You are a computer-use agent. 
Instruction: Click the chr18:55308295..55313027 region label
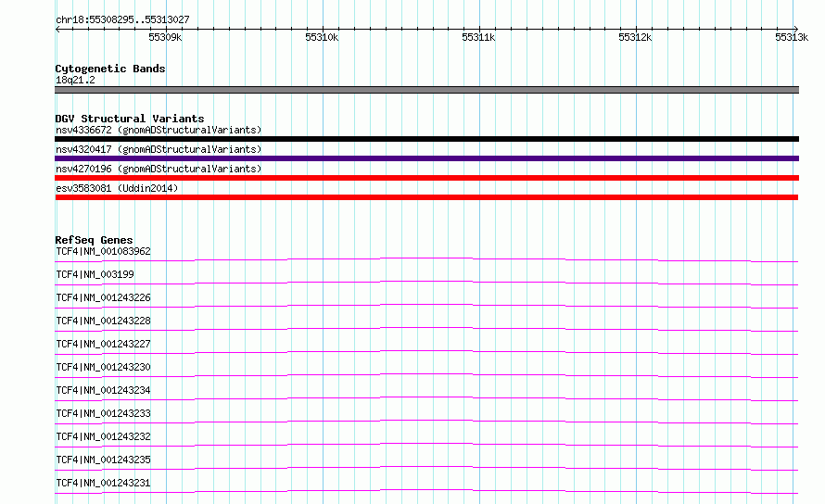122,20
